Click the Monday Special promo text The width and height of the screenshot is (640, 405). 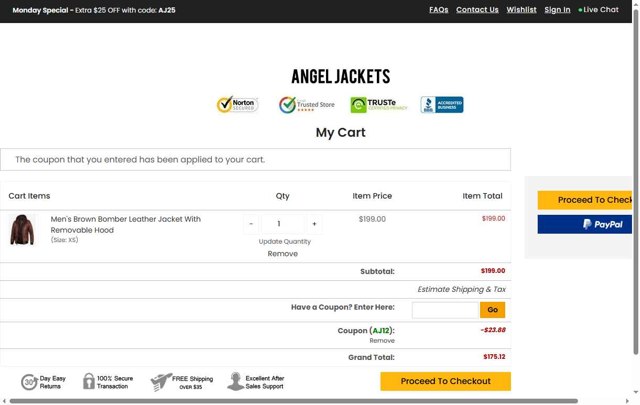94,10
